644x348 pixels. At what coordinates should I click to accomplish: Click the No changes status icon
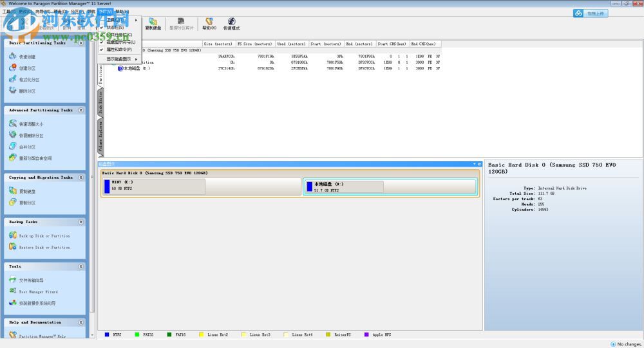pos(613,344)
